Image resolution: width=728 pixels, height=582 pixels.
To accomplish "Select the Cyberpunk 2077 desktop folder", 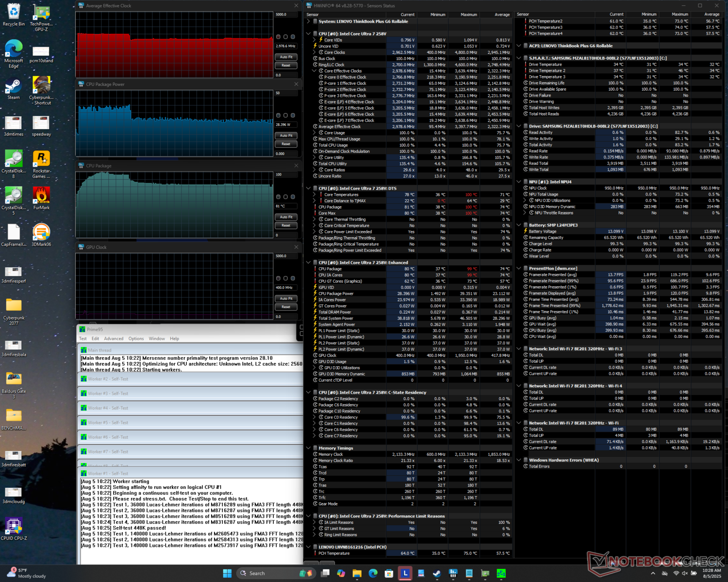I will (14, 312).
